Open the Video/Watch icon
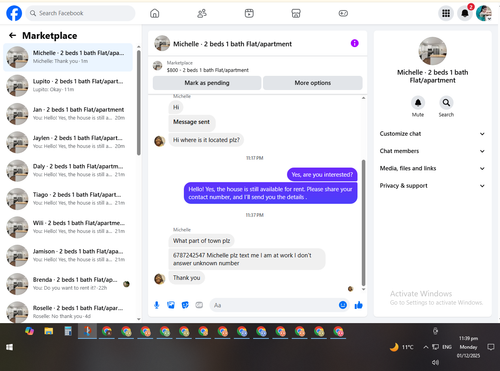Screen dimensions: 500x371 coord(249,13)
